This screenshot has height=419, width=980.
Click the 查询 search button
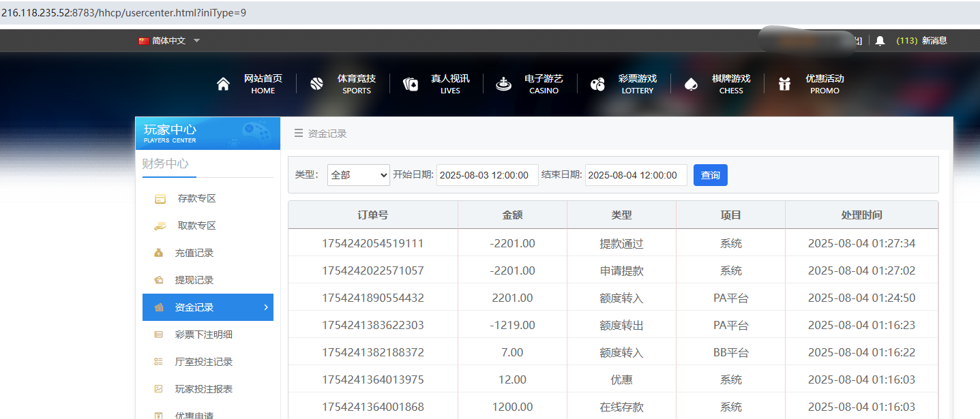(x=710, y=175)
